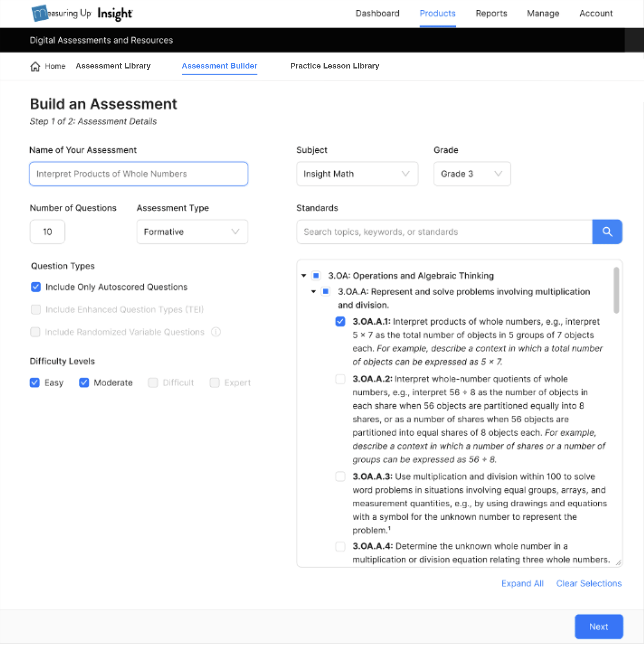
Task: Toggle the 3.OA Operations and Algebraic Thinking checkbox
Action: point(316,275)
